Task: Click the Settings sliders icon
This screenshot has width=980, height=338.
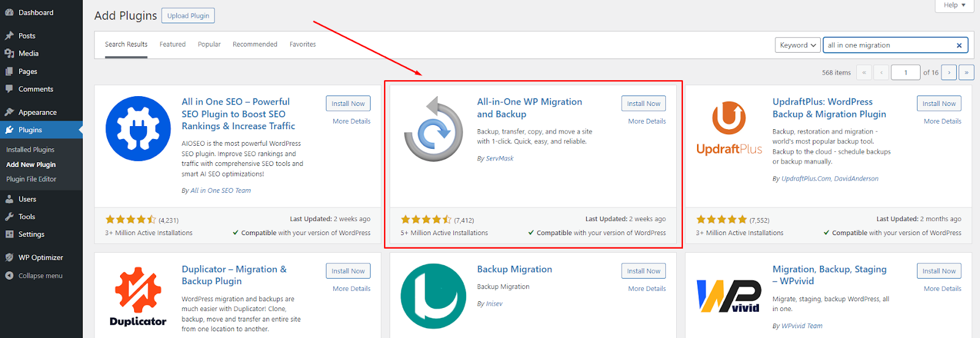Action: (x=9, y=234)
